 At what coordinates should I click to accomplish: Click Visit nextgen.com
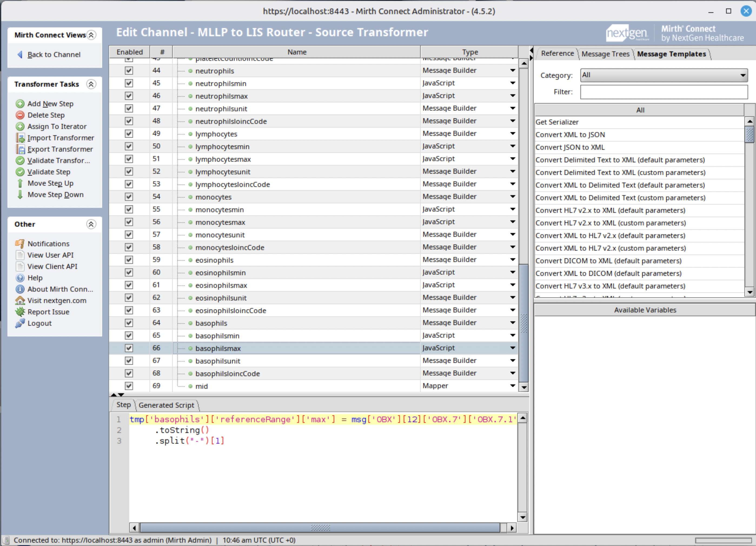(x=57, y=300)
